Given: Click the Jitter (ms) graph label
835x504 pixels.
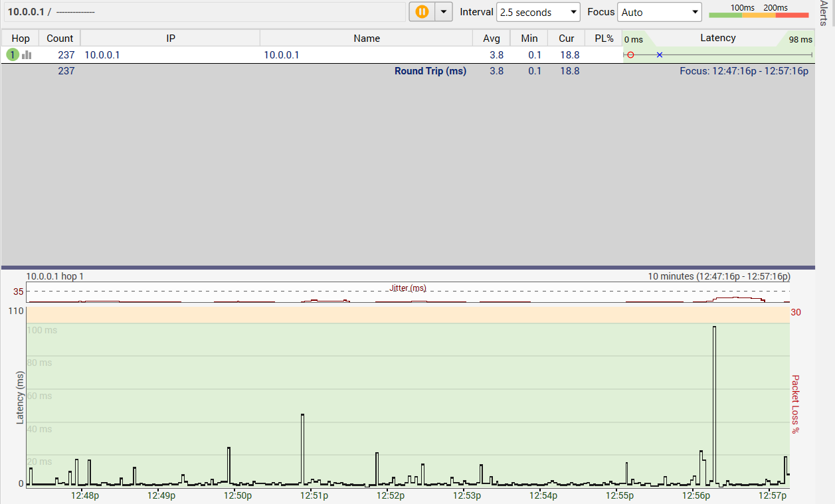Looking at the screenshot, I should 408,288.
